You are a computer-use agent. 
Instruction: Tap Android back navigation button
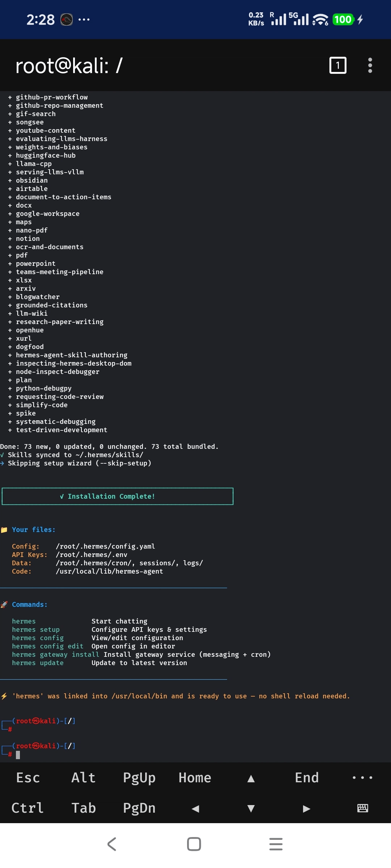click(x=112, y=844)
